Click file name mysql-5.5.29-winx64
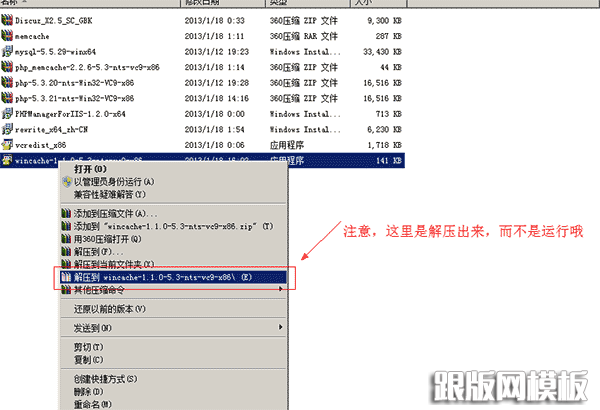This screenshot has height=410, width=600. [55, 52]
